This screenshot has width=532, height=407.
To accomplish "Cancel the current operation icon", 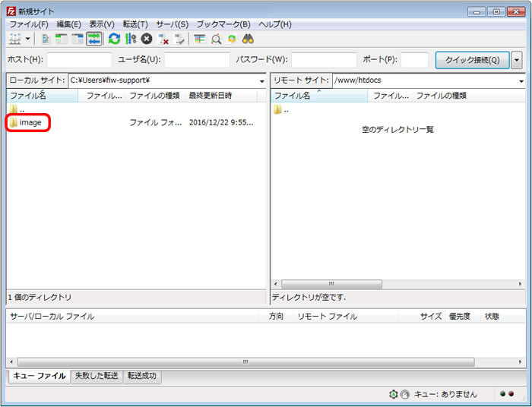I will pyautogui.click(x=147, y=39).
